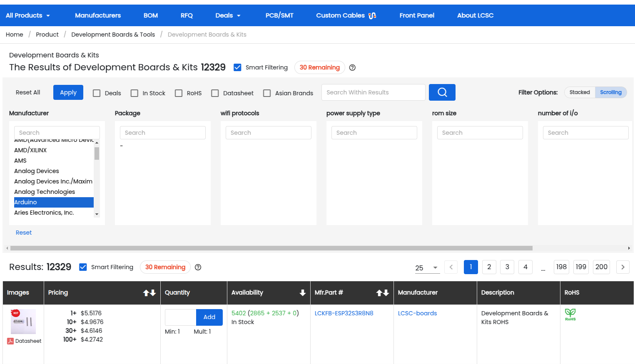Expand the Deals menu dropdown
Screen dimensions: 635x364
[228, 15]
